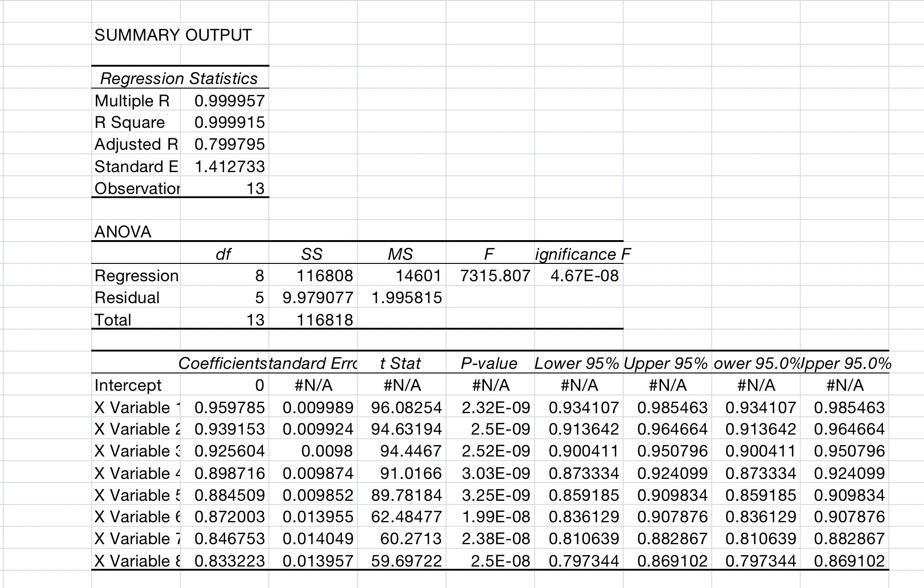Select the Standard Error value 1.412733

(x=229, y=167)
